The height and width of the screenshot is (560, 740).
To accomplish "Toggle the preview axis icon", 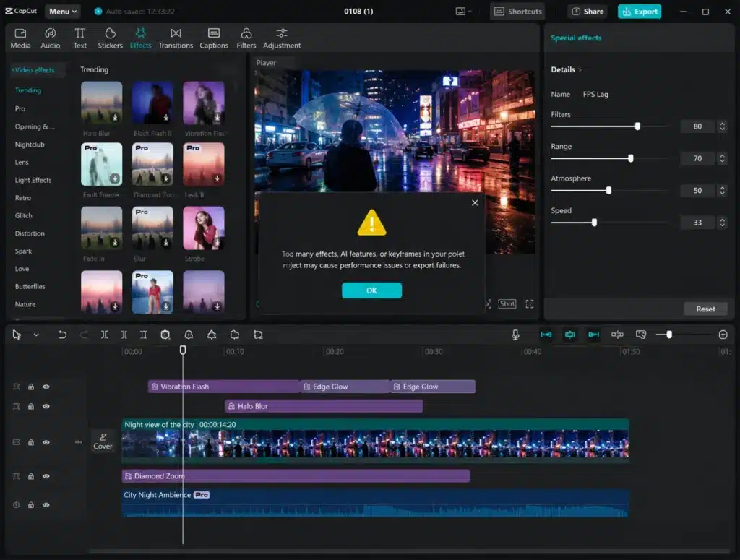I will [x=617, y=335].
